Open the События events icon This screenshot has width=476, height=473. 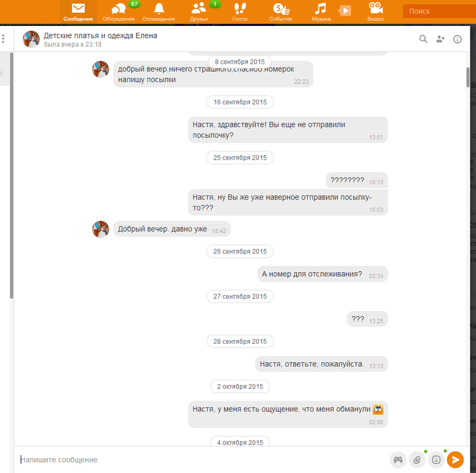tap(281, 12)
